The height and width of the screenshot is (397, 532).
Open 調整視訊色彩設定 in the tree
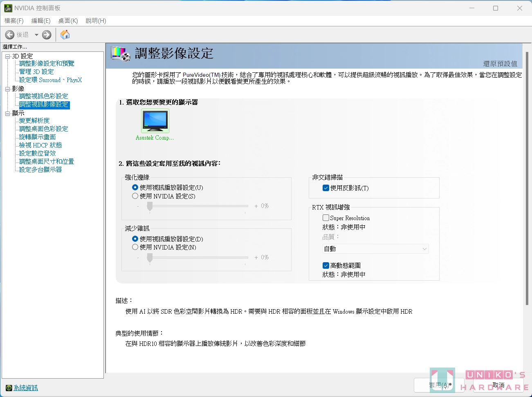click(x=44, y=96)
